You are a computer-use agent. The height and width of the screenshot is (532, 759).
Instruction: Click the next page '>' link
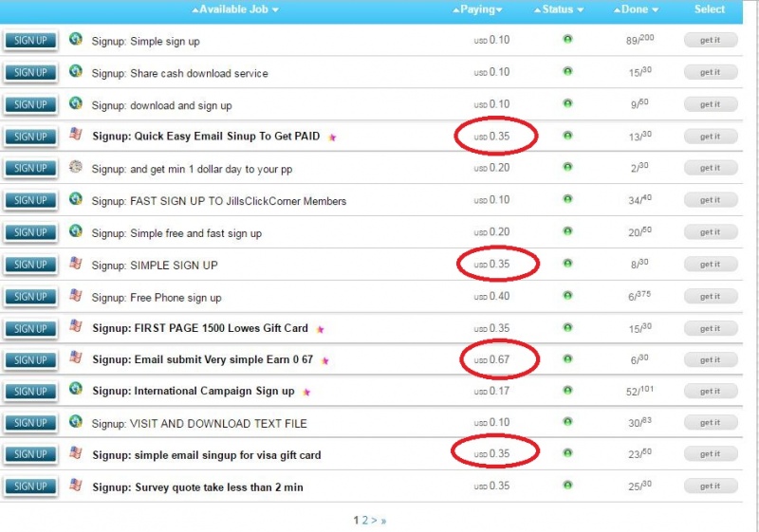(x=374, y=521)
